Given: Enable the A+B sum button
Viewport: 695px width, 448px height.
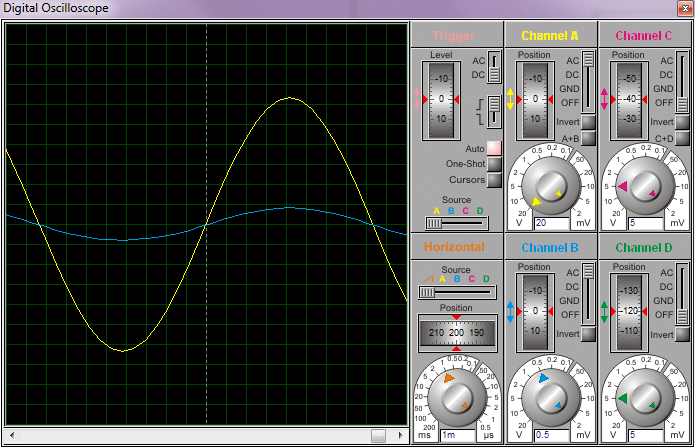Looking at the screenshot, I should 588,138.
